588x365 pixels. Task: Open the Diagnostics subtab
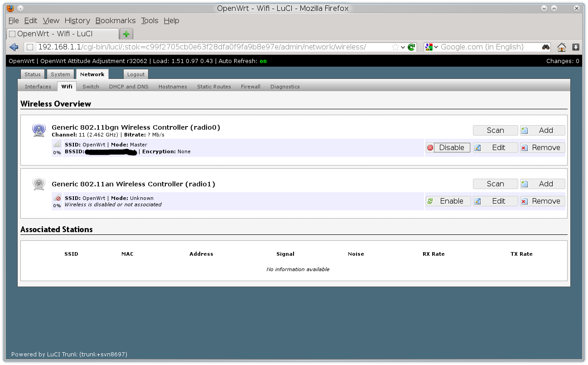point(285,87)
